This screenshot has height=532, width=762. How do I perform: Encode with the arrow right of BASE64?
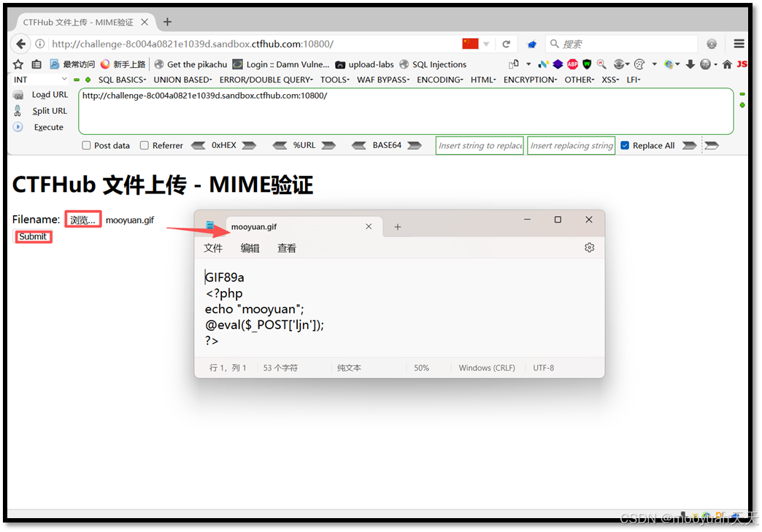coord(414,145)
